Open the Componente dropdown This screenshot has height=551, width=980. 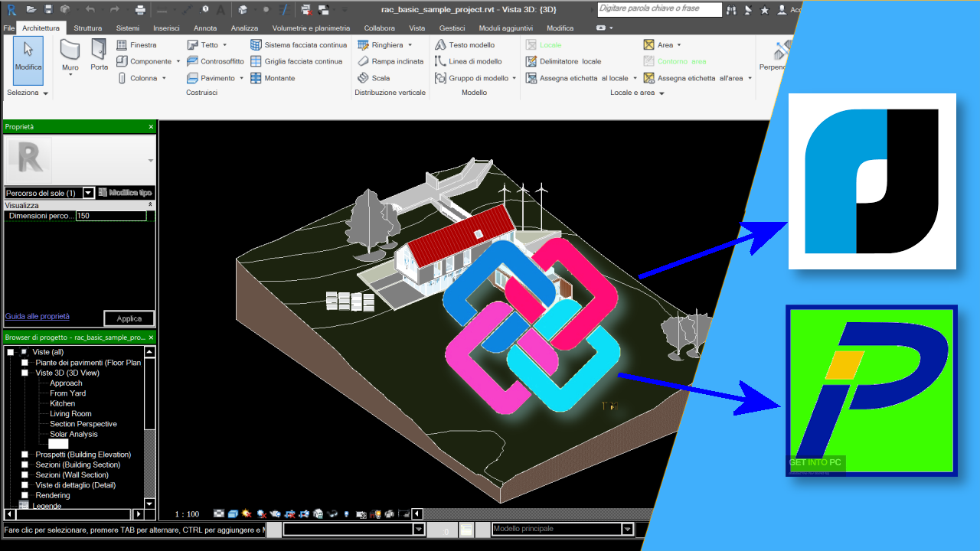pyautogui.click(x=177, y=61)
